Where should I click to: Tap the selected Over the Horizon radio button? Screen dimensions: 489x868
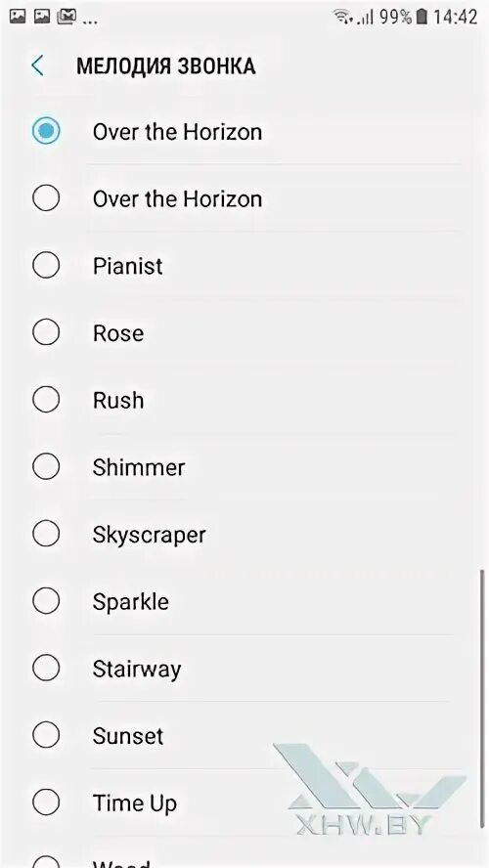click(46, 131)
